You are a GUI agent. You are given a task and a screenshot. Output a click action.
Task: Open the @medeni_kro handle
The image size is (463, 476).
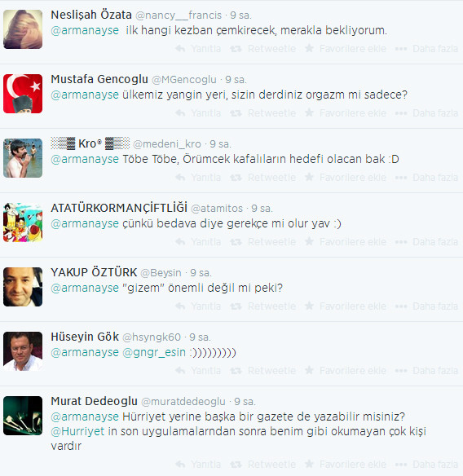click(x=167, y=144)
